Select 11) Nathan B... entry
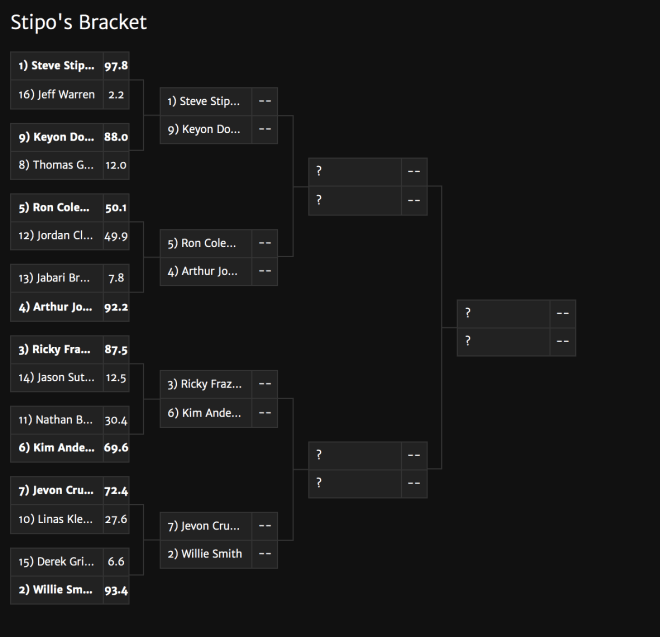The height and width of the screenshot is (637, 660). (70, 420)
